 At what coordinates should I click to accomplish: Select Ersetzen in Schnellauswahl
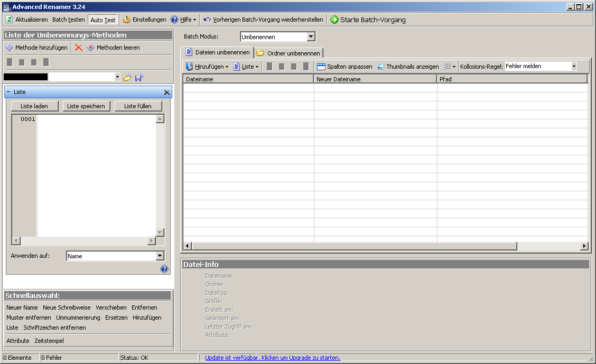pyautogui.click(x=116, y=318)
